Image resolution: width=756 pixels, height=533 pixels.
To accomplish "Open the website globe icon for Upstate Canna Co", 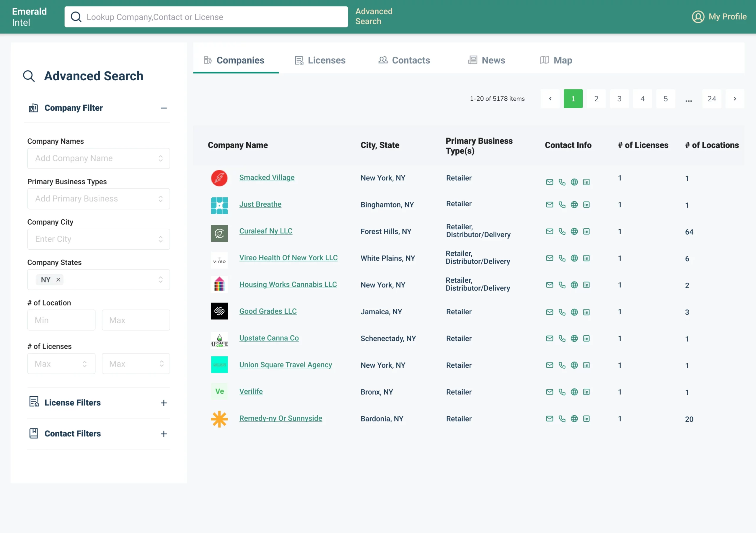I will [x=574, y=339].
